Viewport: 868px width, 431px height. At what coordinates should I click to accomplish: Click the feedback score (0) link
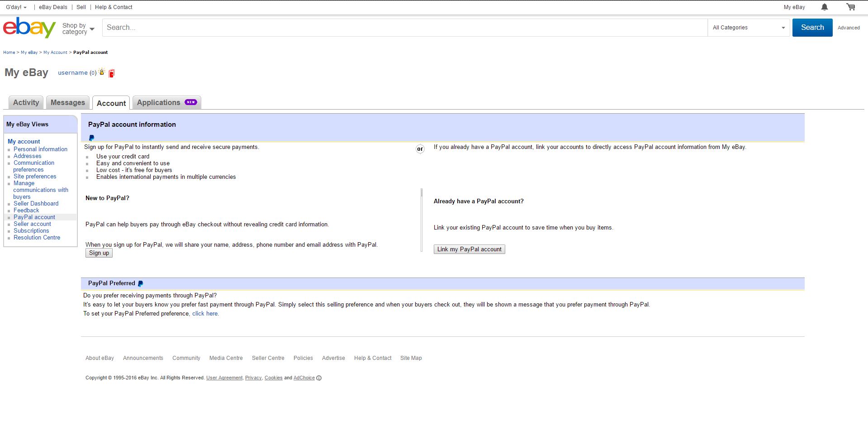[x=93, y=73]
